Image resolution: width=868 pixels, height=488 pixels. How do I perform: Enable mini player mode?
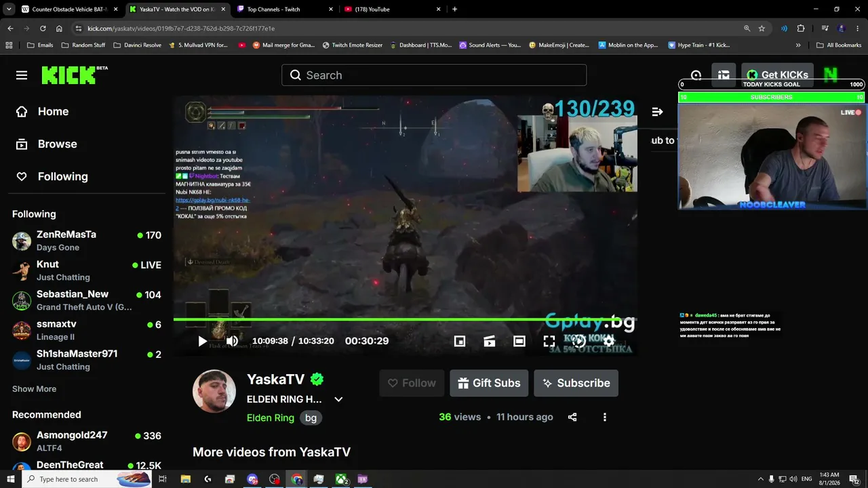(460, 341)
